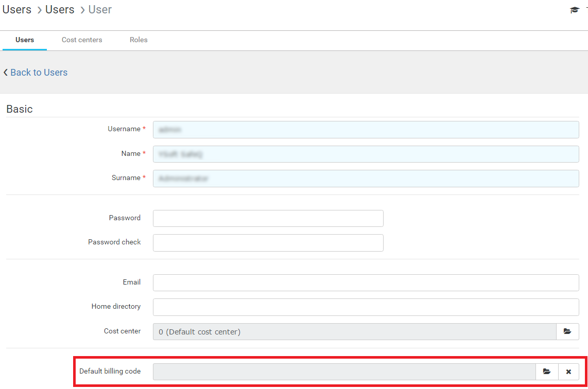Click into the Name text field
588x389 pixels.
click(366, 154)
